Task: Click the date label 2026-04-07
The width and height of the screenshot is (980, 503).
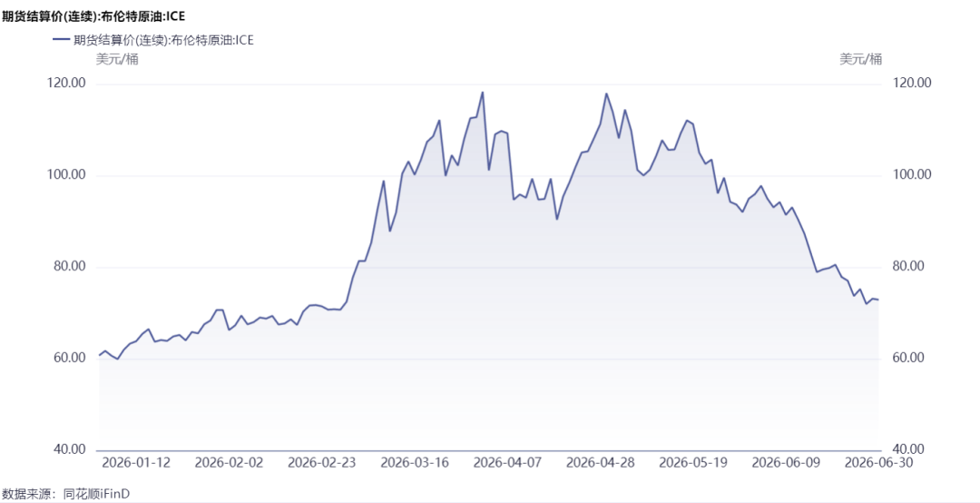Action: 507,463
